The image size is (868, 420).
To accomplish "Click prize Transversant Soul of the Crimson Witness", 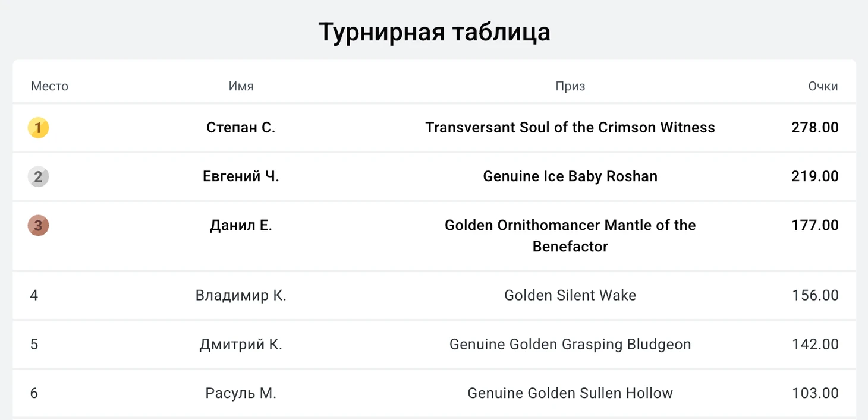I will click(x=570, y=128).
